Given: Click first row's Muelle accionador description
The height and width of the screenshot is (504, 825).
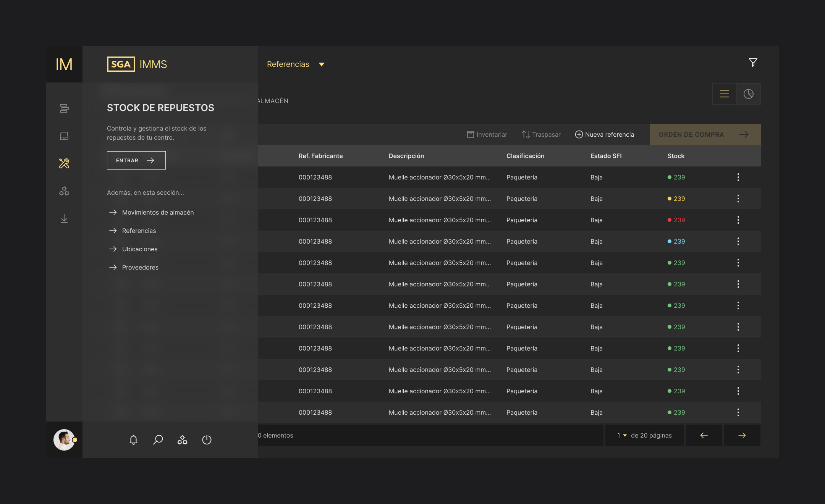Looking at the screenshot, I should point(440,177).
